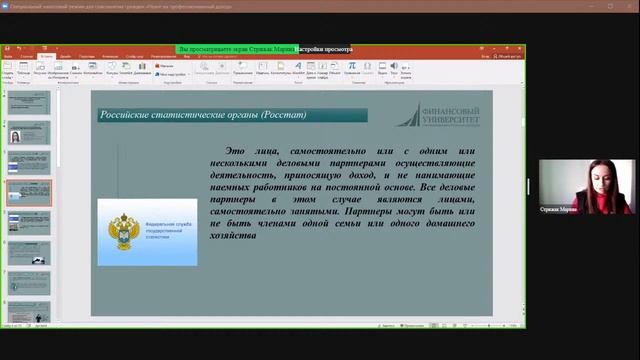
Task: Click the Comment icon in ribbon
Action: (243, 69)
